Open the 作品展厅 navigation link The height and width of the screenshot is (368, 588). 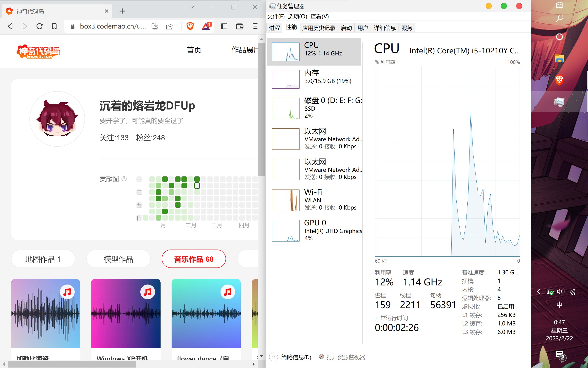coord(244,50)
